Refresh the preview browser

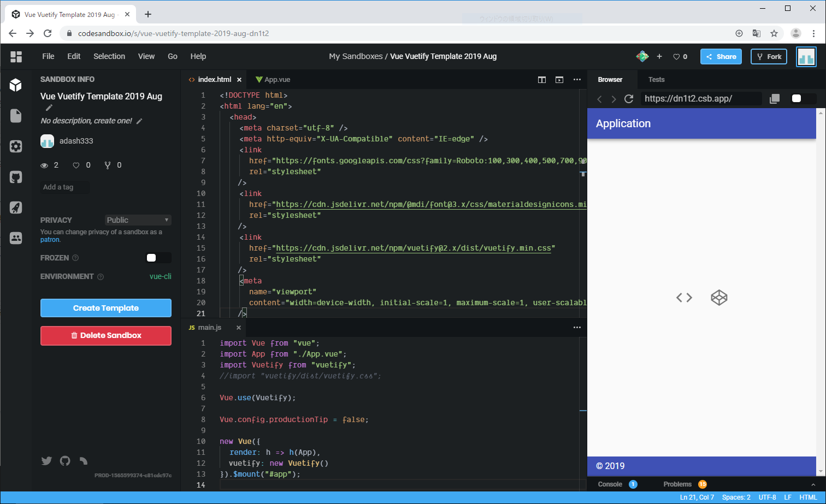(629, 99)
